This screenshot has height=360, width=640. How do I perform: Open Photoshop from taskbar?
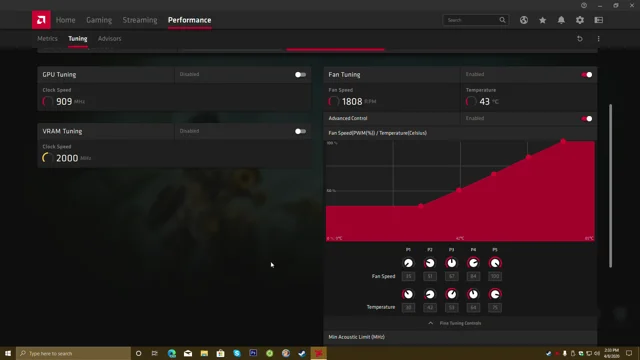(x=253, y=353)
